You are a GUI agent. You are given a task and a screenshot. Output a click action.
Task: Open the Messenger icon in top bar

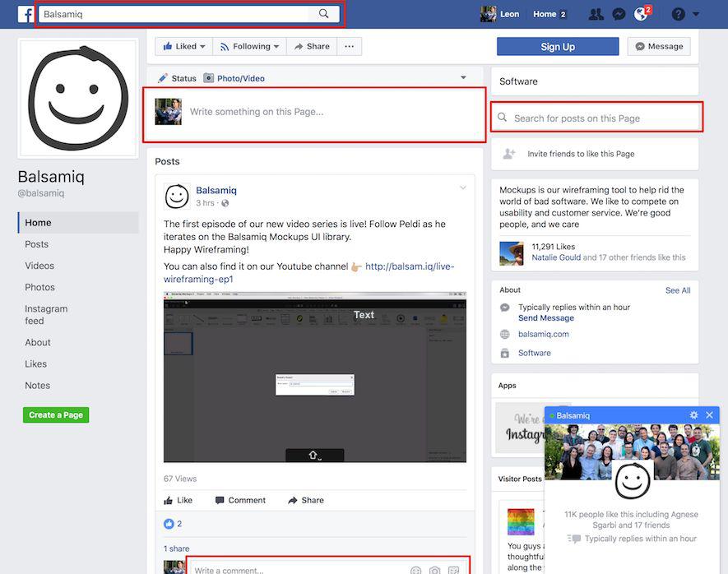pyautogui.click(x=619, y=14)
